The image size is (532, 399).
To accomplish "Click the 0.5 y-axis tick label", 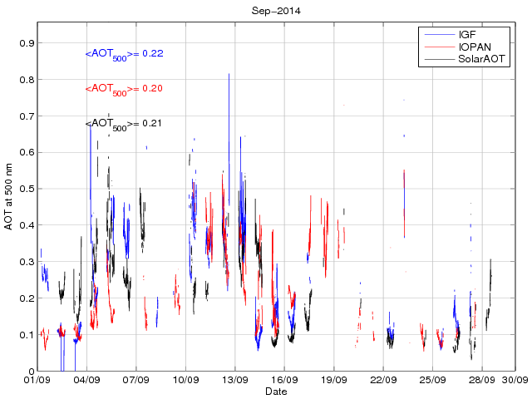I will [26, 189].
